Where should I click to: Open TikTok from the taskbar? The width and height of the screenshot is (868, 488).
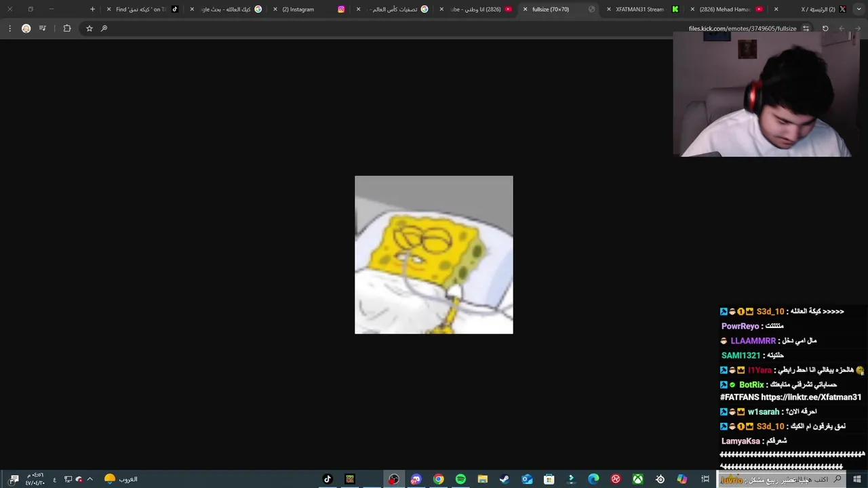328,479
